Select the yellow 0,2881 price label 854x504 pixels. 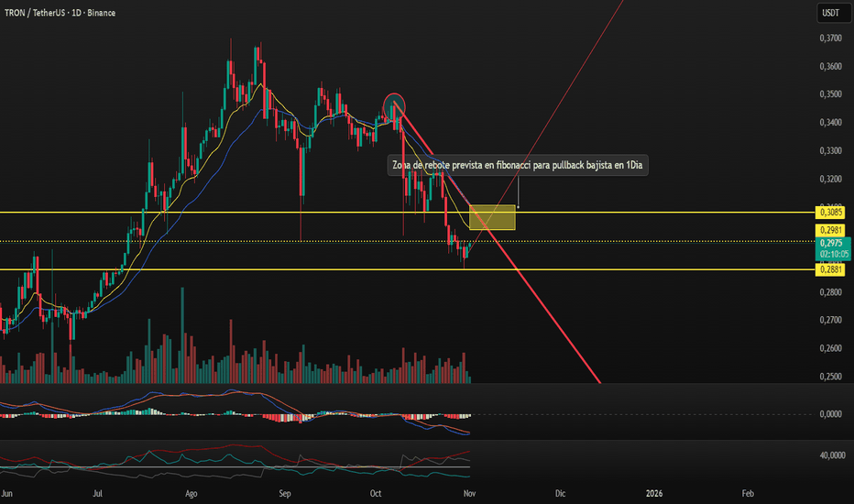[830, 269]
